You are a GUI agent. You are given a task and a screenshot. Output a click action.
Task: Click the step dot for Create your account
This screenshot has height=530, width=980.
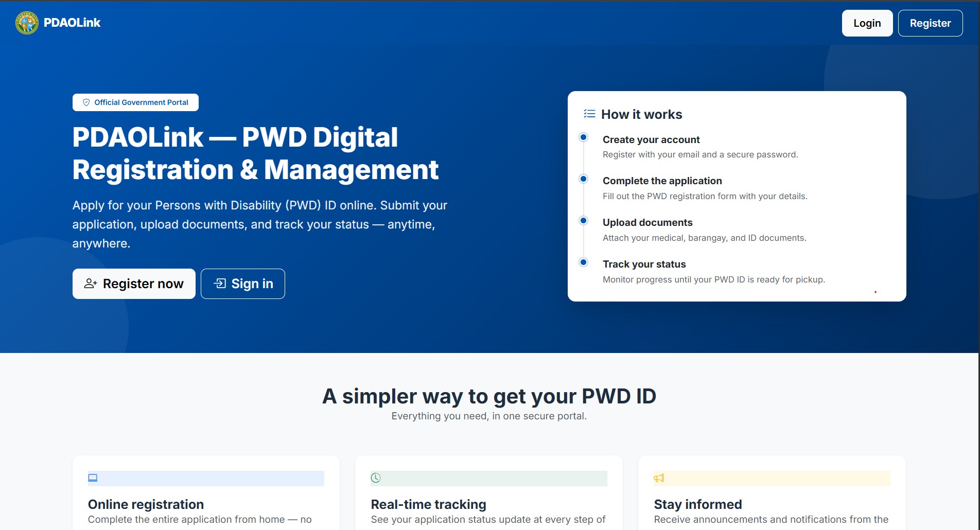583,137
